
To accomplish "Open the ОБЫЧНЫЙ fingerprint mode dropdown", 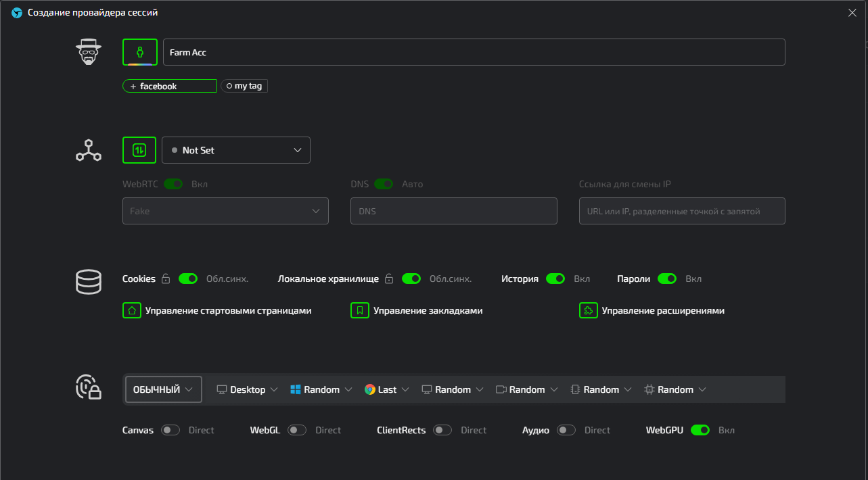I will click(164, 389).
